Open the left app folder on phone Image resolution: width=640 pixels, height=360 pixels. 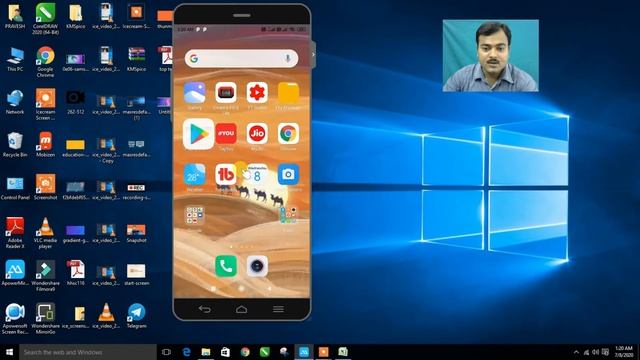[194, 216]
